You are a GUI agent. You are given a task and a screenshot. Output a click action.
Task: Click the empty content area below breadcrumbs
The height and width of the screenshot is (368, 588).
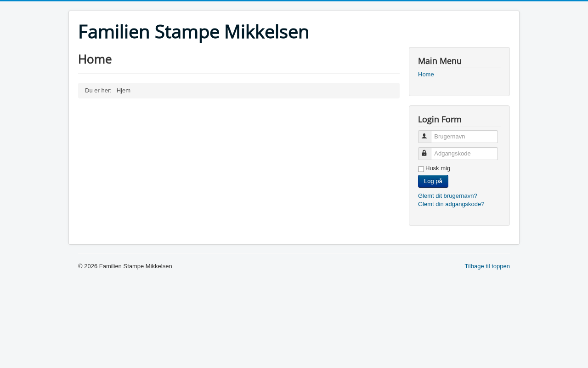[239, 166]
